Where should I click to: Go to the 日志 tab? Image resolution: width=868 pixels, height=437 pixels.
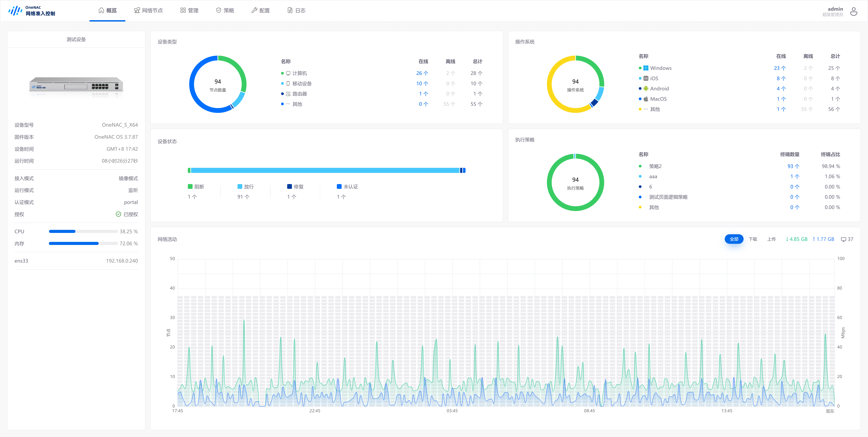pos(296,11)
